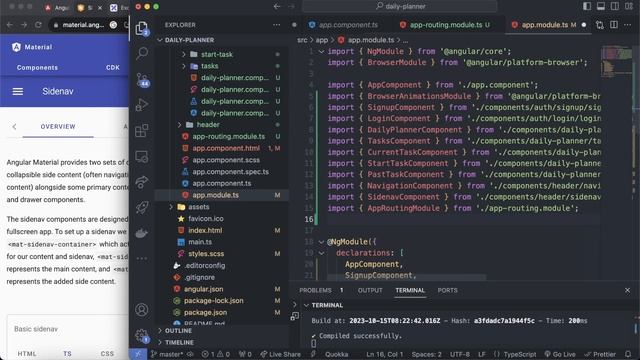The image size is (640, 360).
Task: Toggle the primary sidebar visibility
Action: tap(587, 6)
